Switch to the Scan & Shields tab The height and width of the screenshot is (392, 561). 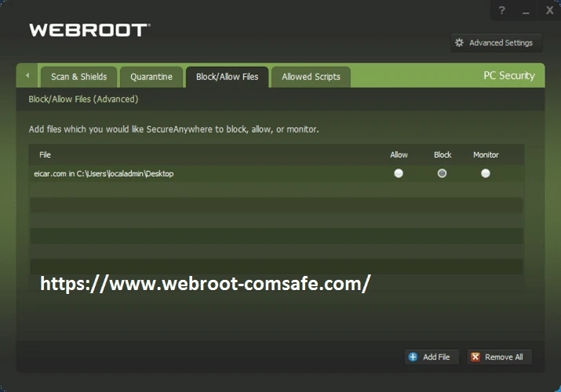[x=78, y=77]
